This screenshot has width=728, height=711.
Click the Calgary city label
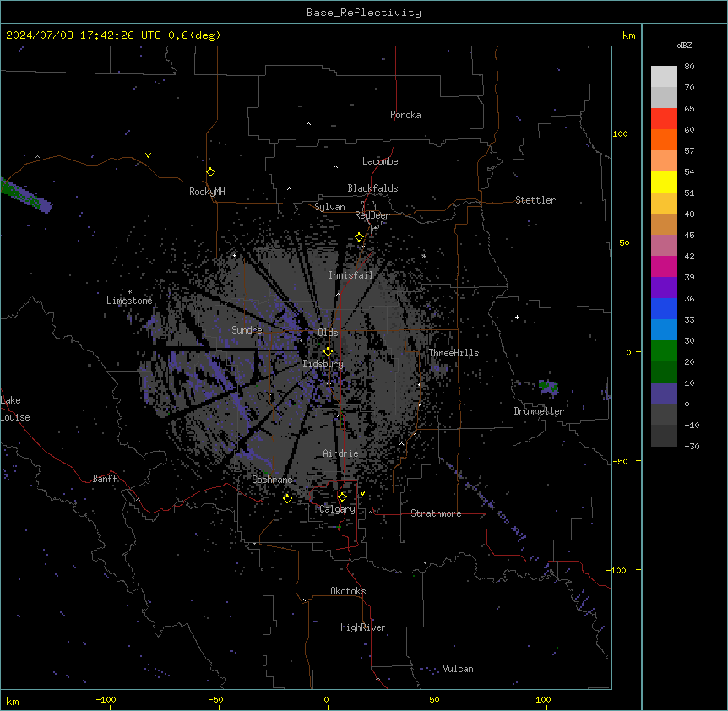[338, 509]
